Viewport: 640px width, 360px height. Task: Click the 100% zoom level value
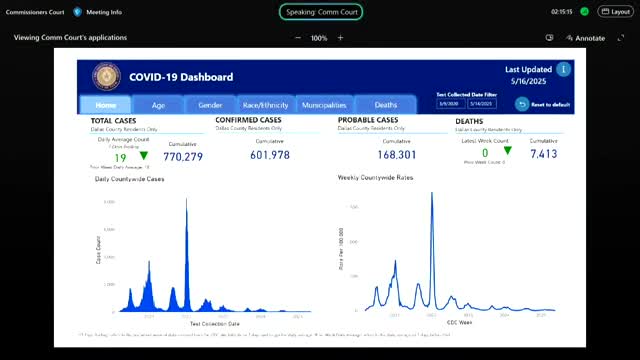[x=319, y=38]
